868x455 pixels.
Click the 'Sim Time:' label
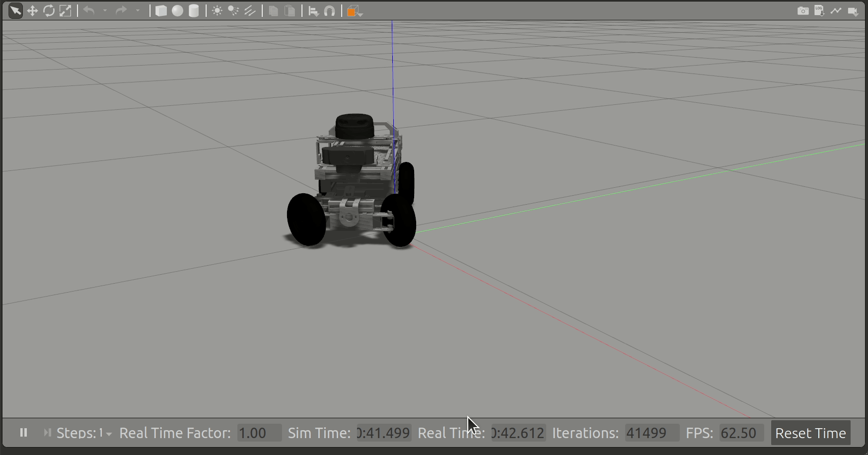319,433
